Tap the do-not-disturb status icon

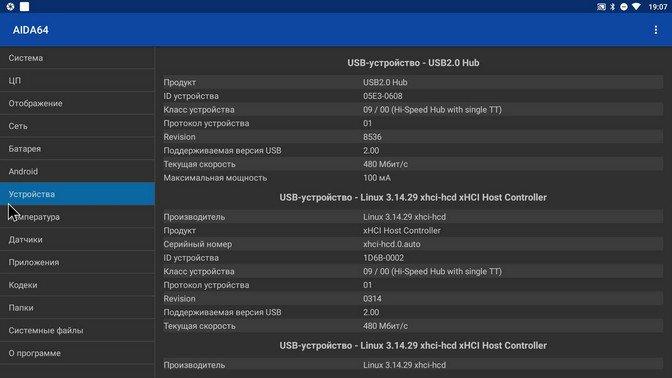624,7
